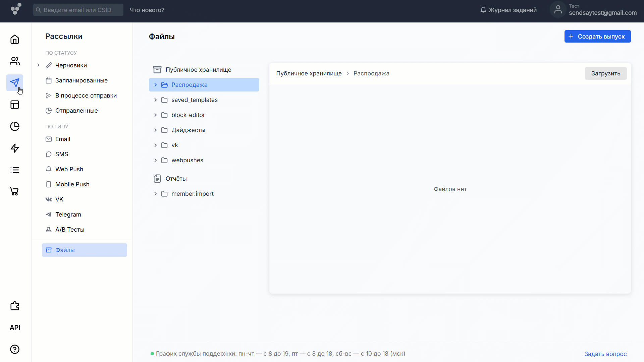The image size is (644, 362).
Task: Click the pie chart analytics icon
Action: (x=15, y=126)
